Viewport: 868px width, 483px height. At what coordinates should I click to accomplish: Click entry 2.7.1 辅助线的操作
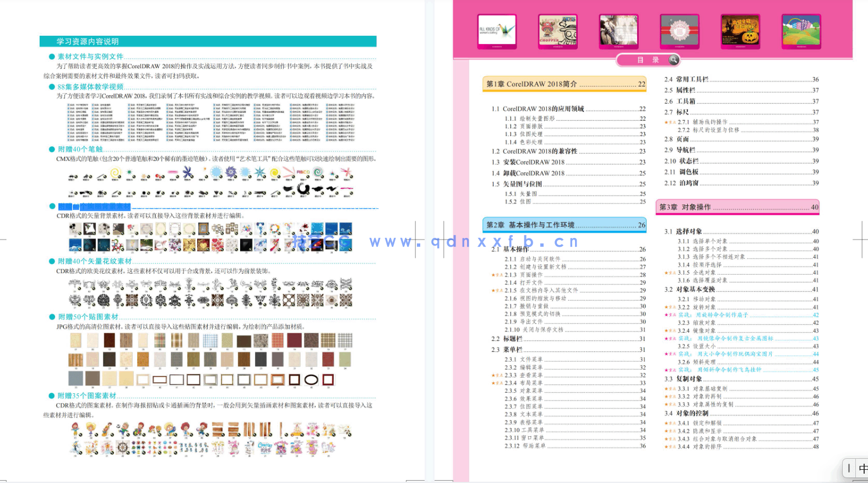click(748, 122)
